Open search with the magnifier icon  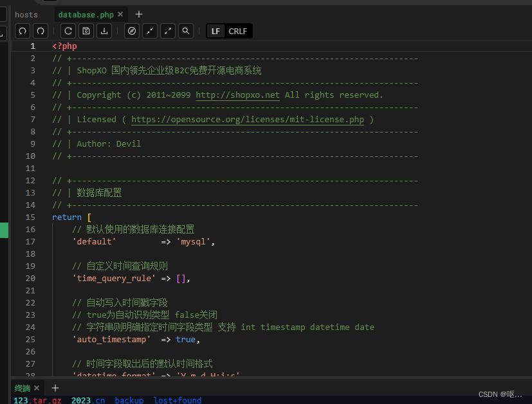pyautogui.click(x=185, y=31)
